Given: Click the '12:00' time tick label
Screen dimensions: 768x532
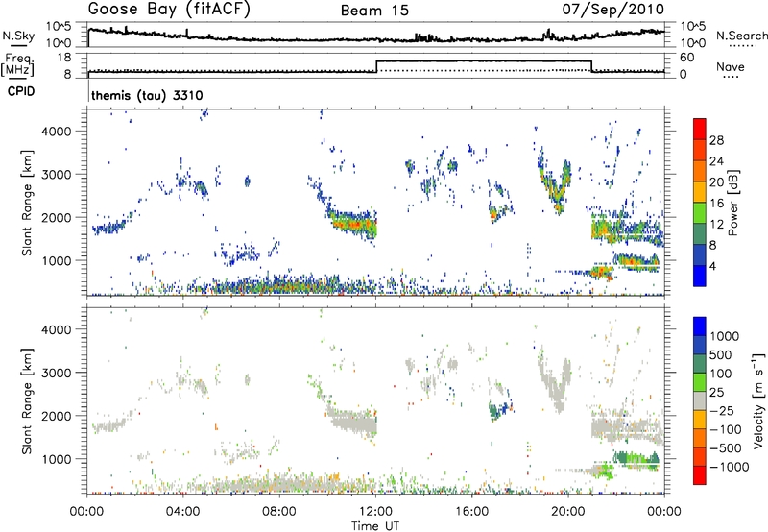Looking at the screenshot, I should [375, 512].
